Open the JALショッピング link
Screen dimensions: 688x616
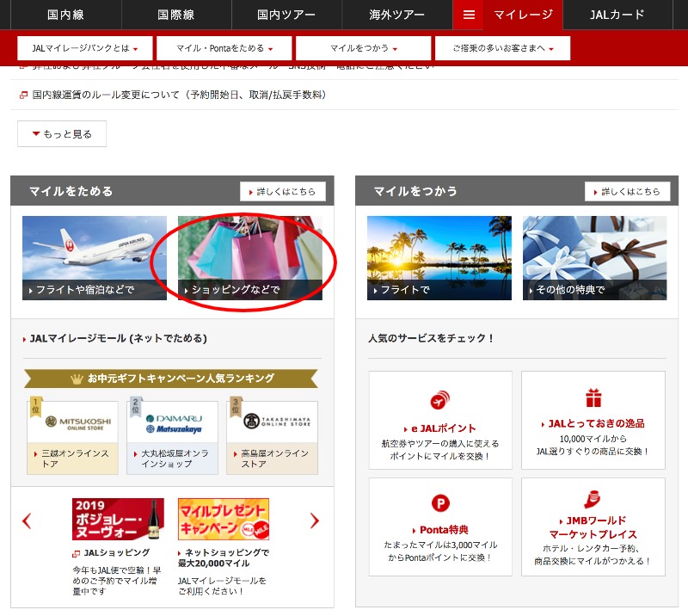117,553
